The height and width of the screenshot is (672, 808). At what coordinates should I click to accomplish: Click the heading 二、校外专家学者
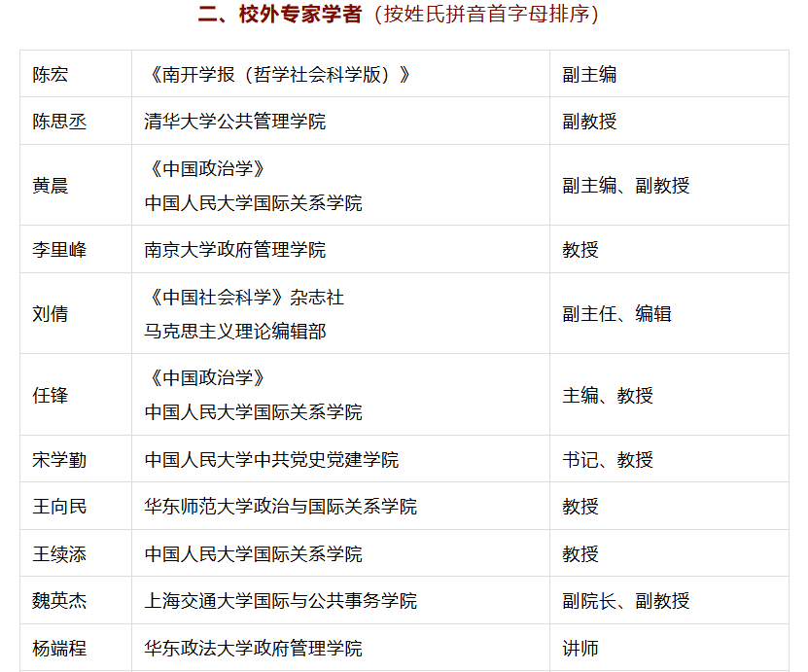280,14
